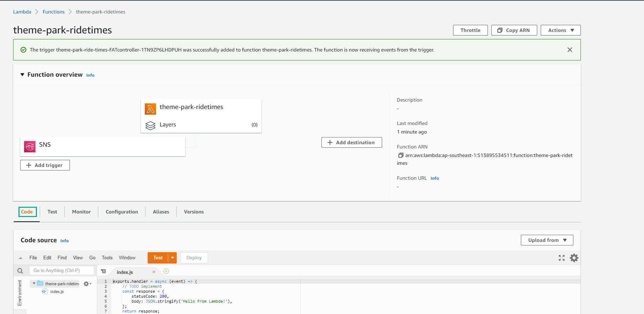The width and height of the screenshot is (644, 314).
Task: Open the Tools menu in the editor
Action: [x=107, y=258]
